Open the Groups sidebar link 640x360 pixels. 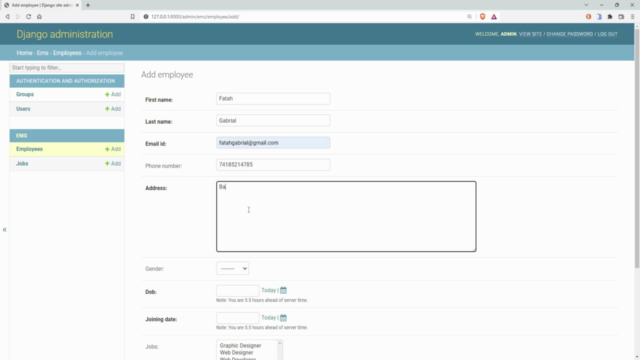pos(25,94)
